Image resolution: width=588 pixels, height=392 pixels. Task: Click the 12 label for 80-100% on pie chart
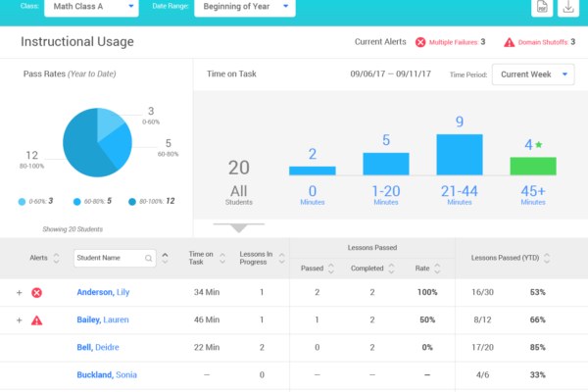(x=32, y=155)
